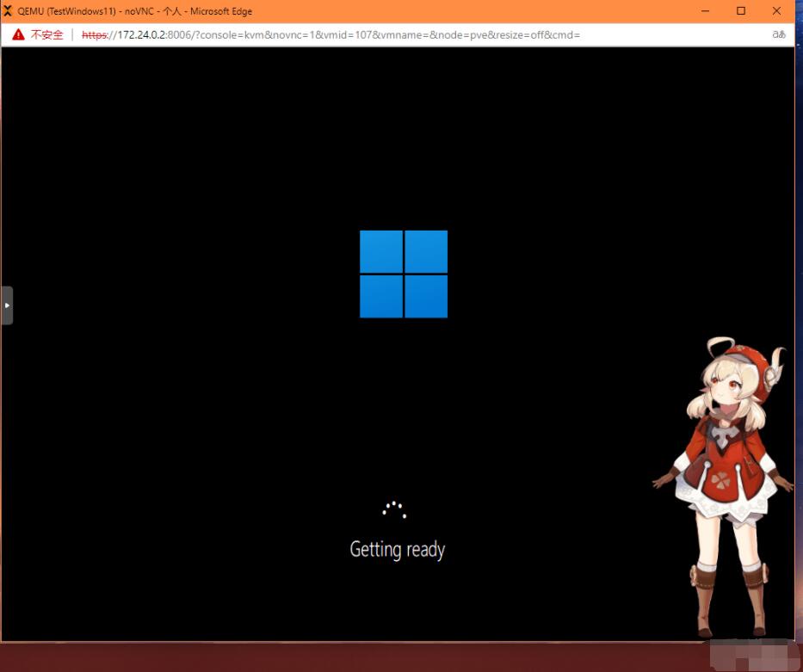Open the translate page icon
This screenshot has width=803, height=672.
tap(779, 34)
